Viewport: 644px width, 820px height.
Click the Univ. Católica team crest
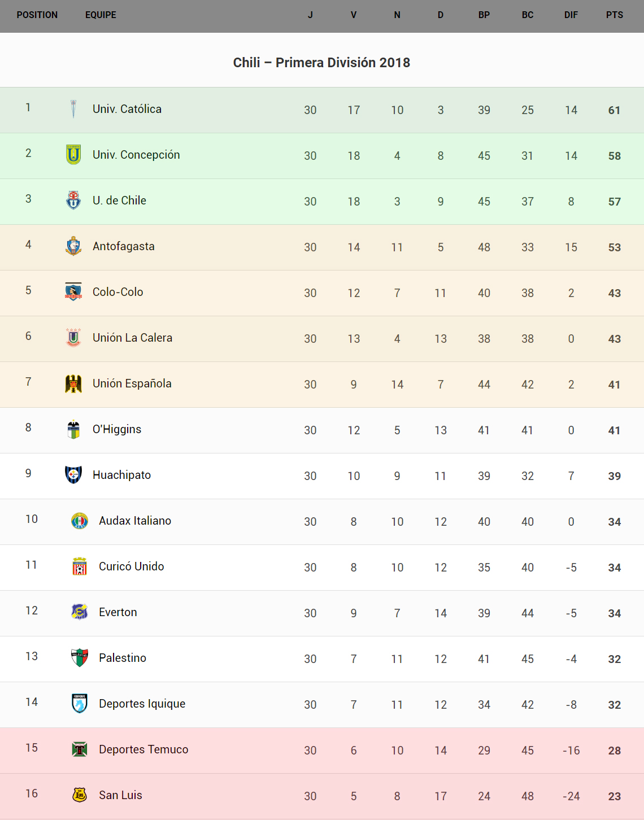73,109
